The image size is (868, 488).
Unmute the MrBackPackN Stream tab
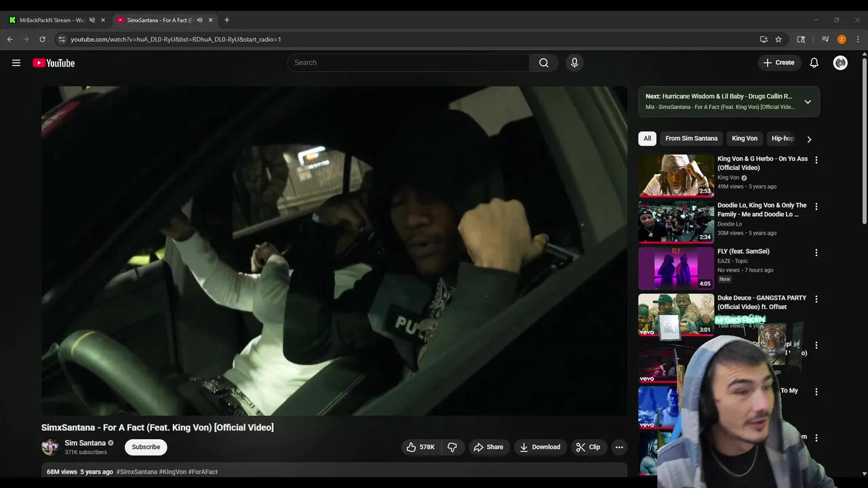point(92,20)
